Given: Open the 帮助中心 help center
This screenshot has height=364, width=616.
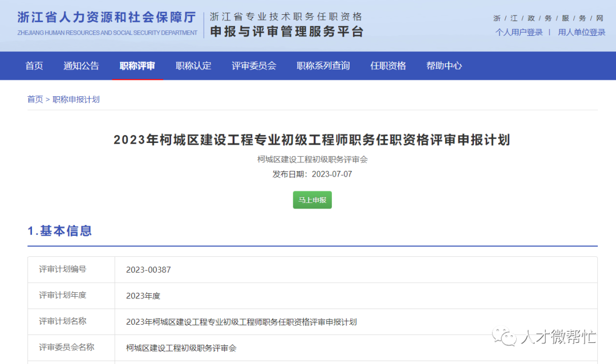Looking at the screenshot, I should pyautogui.click(x=444, y=66).
